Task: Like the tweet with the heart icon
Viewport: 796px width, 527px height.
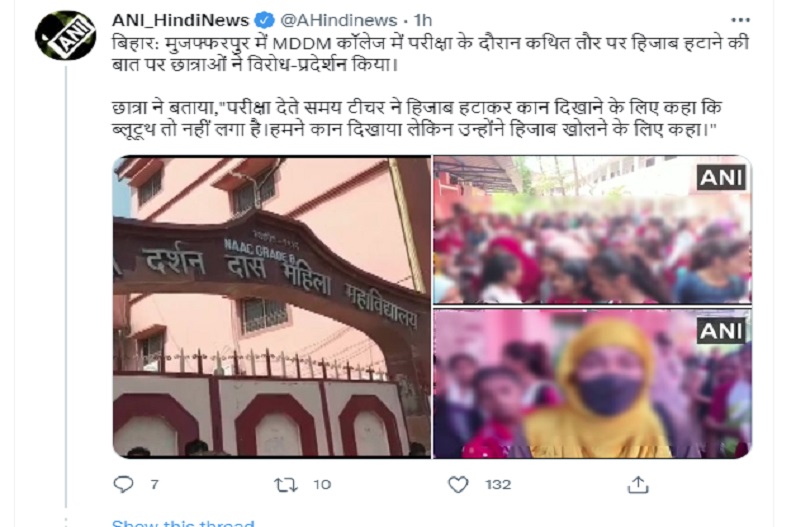Action: (458, 484)
